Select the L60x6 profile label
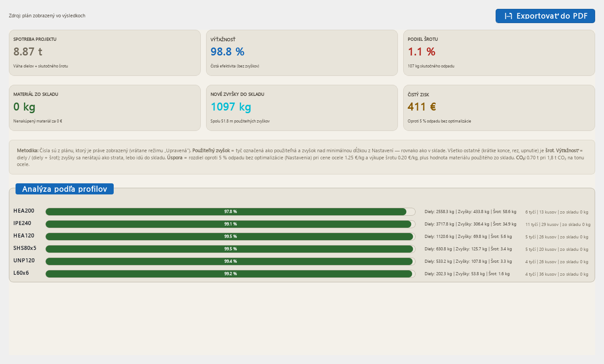Viewport: 604px width, 364px height. click(21, 273)
